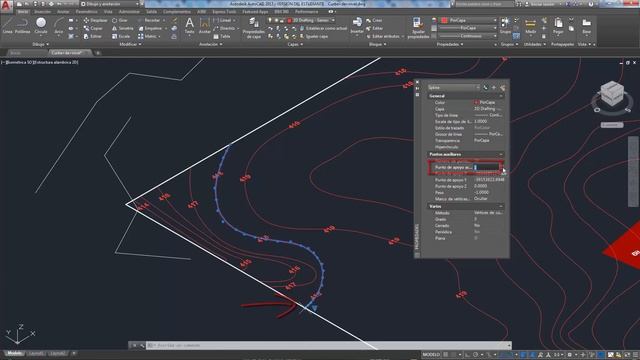Expand the Dibujo panel flyout
Screen dimensions: 640x360
pyautogui.click(x=40, y=44)
